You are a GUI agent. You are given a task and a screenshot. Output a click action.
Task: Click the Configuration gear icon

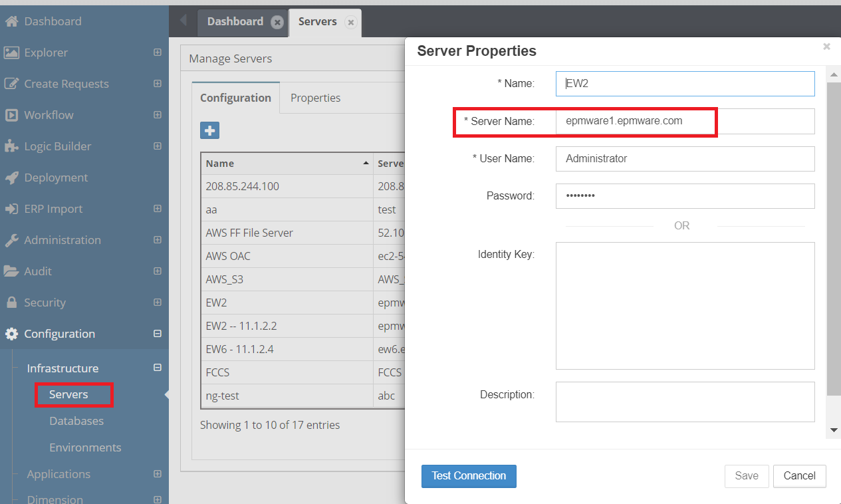click(x=11, y=334)
